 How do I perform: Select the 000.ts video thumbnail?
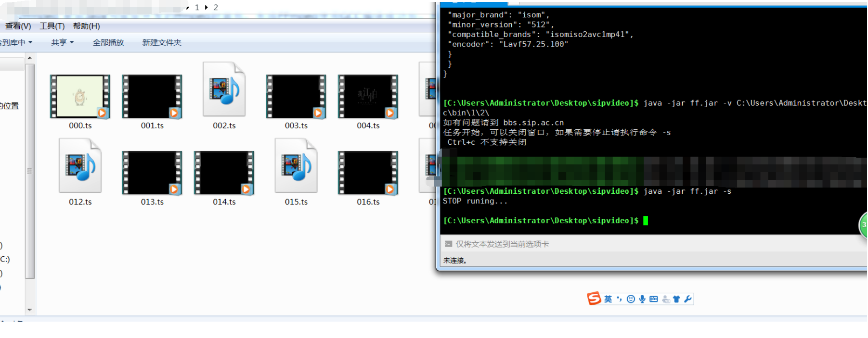[x=80, y=96]
